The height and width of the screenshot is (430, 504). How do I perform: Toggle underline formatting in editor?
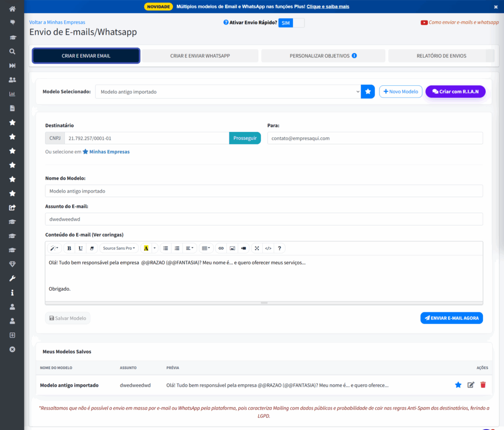(x=80, y=248)
